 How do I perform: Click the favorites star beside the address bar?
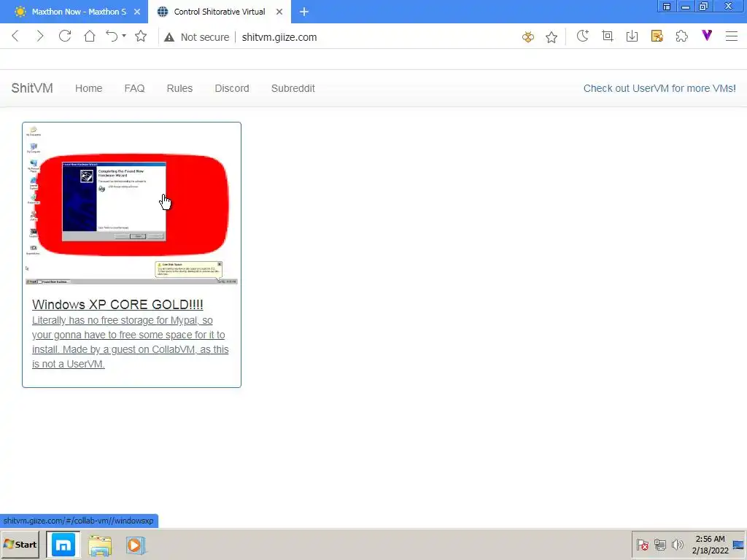click(x=141, y=36)
